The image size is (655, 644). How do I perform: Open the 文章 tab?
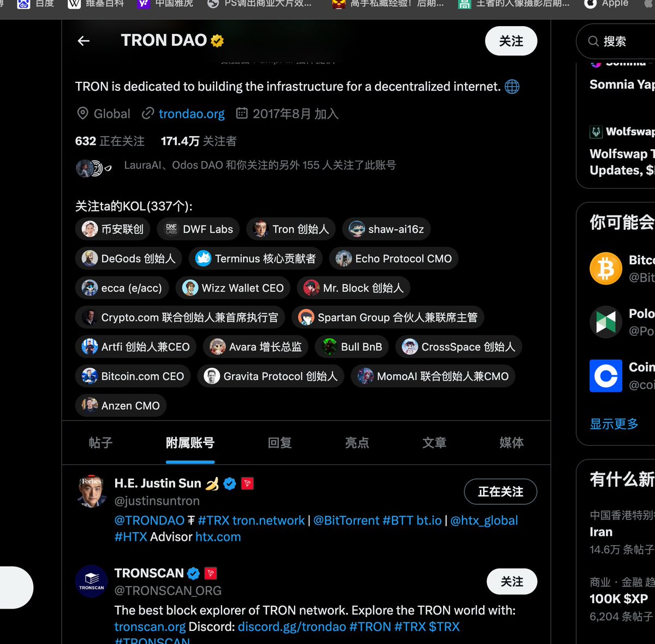point(434,442)
